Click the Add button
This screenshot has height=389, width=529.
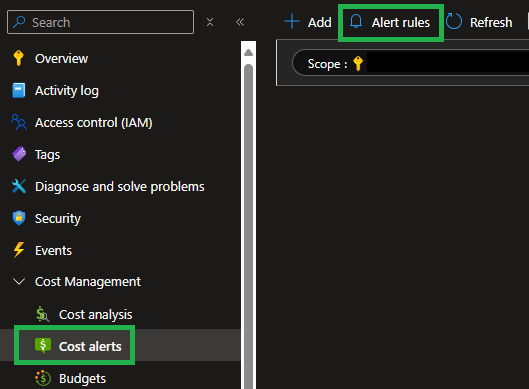click(x=308, y=22)
